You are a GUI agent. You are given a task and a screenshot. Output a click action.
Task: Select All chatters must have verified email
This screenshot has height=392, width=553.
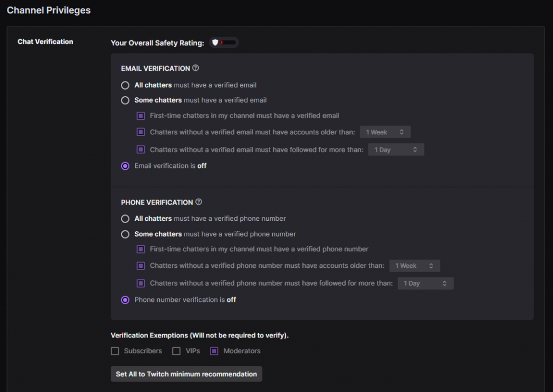[125, 85]
